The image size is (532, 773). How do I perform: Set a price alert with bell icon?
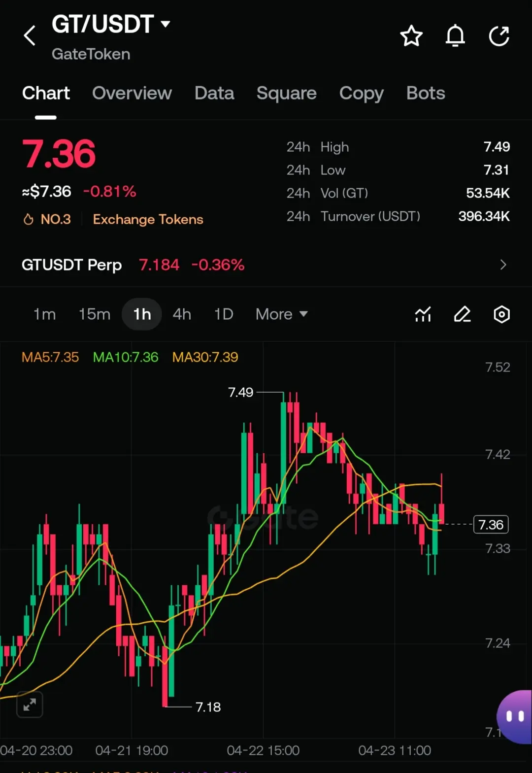point(455,36)
